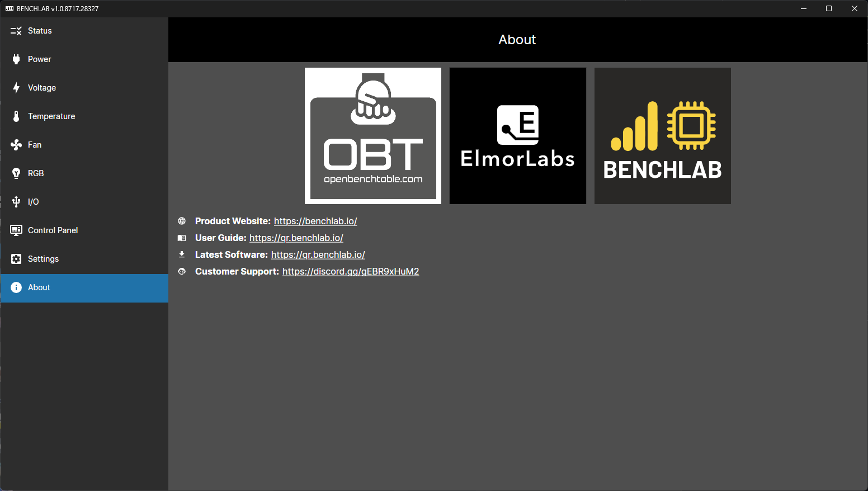
Task: Click the Settings gear icon
Action: click(16, 259)
